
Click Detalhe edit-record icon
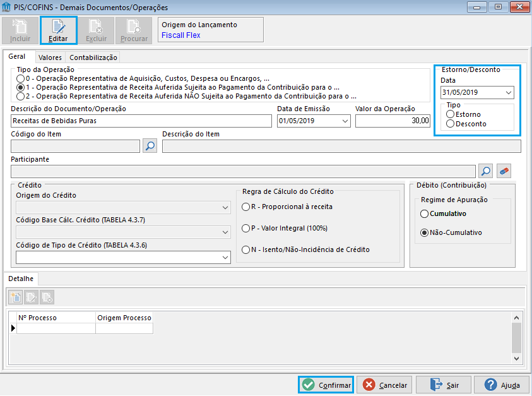click(31, 297)
